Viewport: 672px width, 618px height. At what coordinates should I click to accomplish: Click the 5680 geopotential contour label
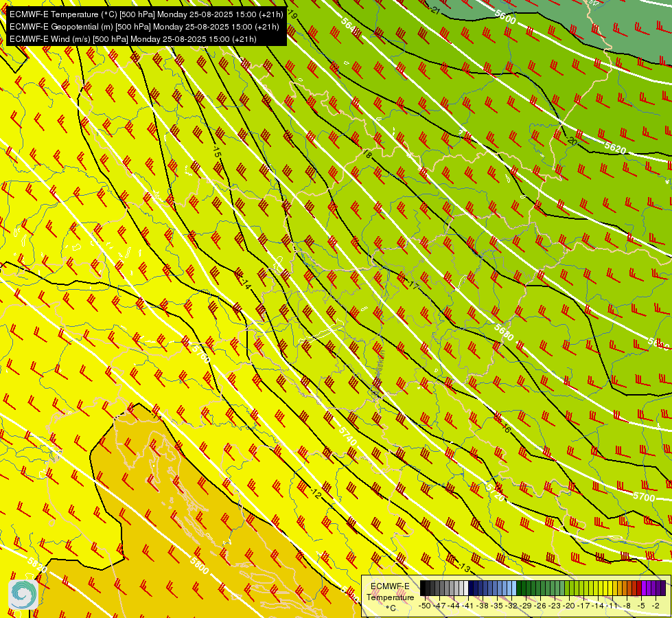[x=504, y=332]
